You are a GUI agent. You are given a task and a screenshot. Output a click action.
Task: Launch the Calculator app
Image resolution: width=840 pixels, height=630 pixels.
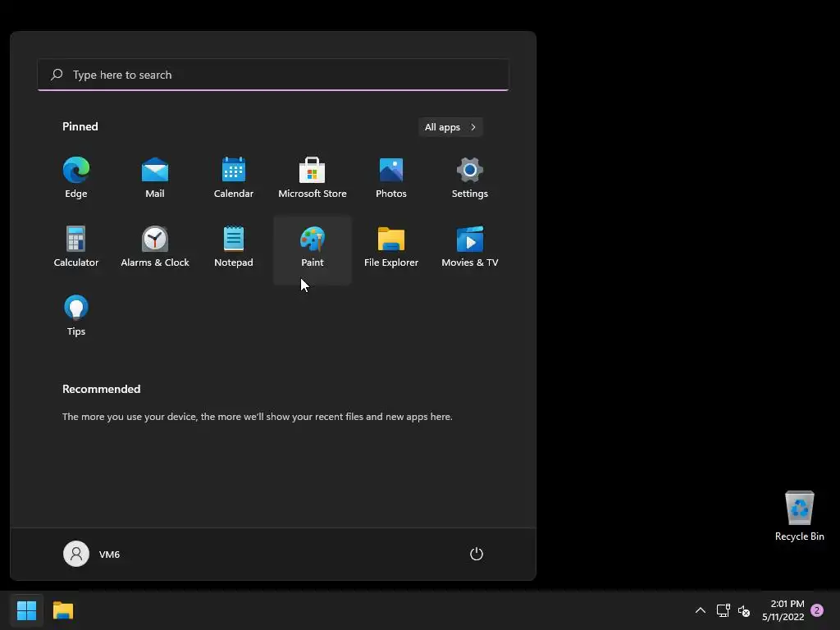coord(76,247)
